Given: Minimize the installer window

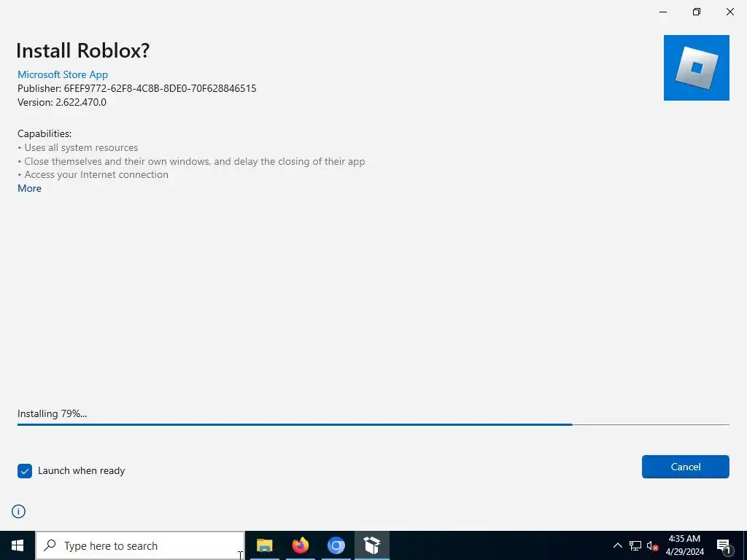Looking at the screenshot, I should pyautogui.click(x=663, y=12).
